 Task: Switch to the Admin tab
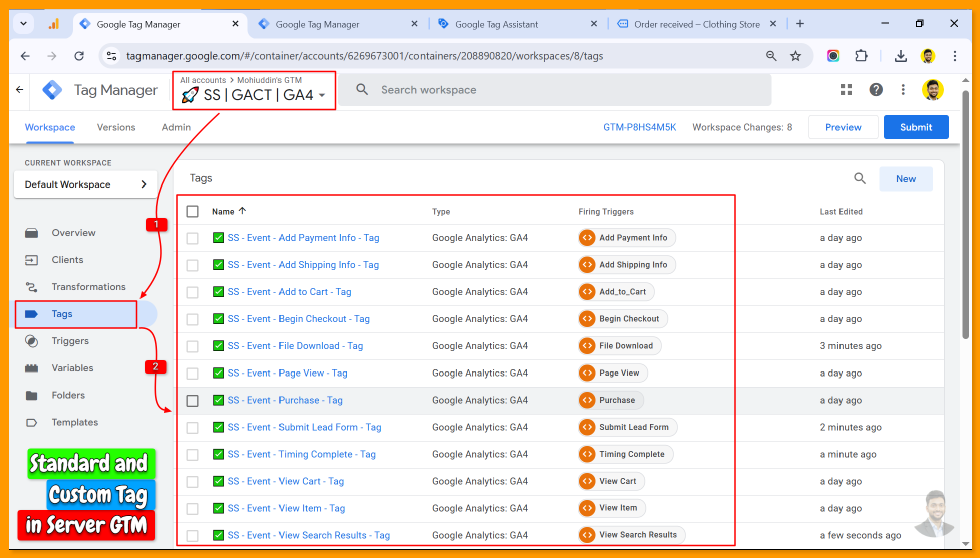tap(176, 127)
